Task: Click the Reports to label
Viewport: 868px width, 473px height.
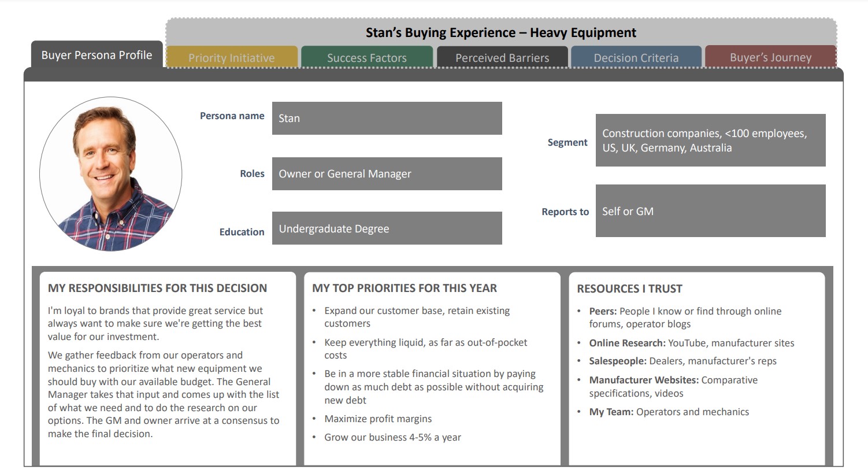Action: pyautogui.click(x=565, y=212)
